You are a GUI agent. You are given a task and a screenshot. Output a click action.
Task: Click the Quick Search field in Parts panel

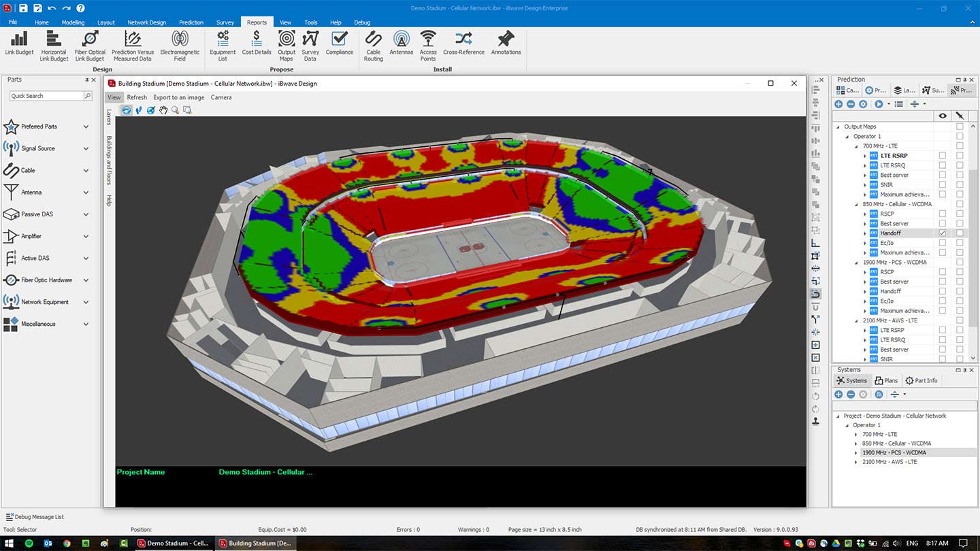pyautogui.click(x=44, y=95)
